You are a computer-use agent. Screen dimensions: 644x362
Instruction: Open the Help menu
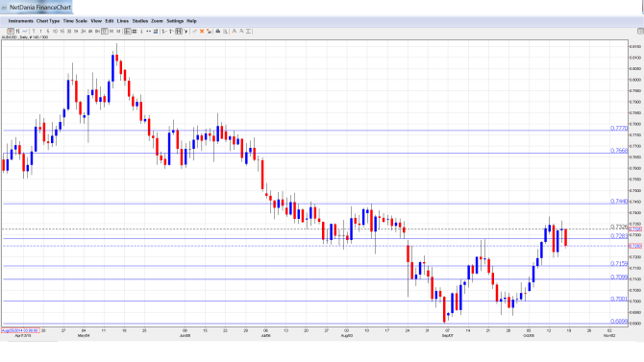[x=192, y=21]
